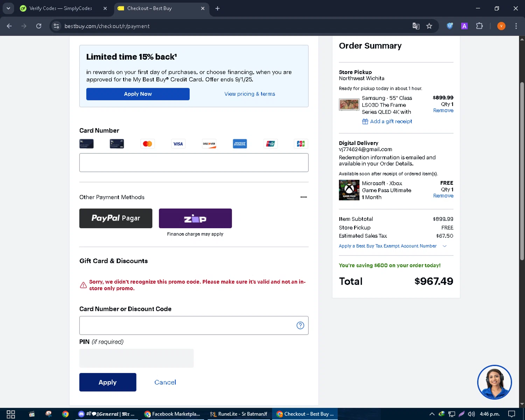Open the Chrome three-dot menu
The image size is (525, 420).
tap(516, 26)
